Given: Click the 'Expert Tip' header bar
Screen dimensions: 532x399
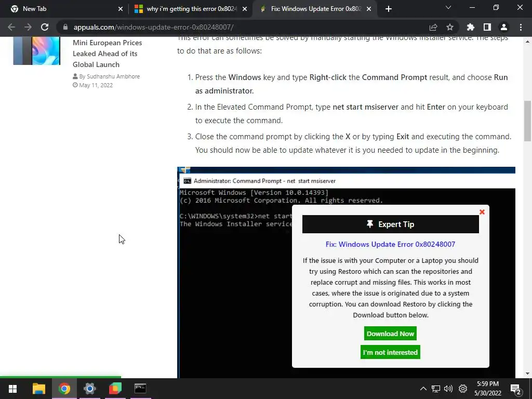Looking at the screenshot, I should point(391,224).
